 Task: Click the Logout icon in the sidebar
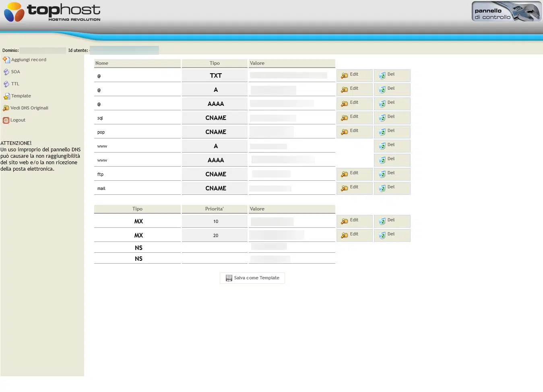click(x=6, y=120)
